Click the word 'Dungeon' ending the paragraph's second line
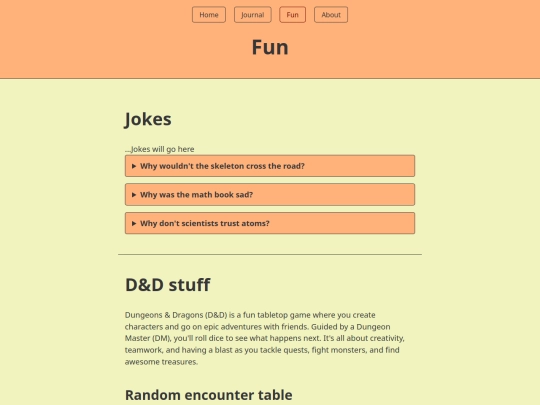The image size is (540, 405). click(x=373, y=326)
